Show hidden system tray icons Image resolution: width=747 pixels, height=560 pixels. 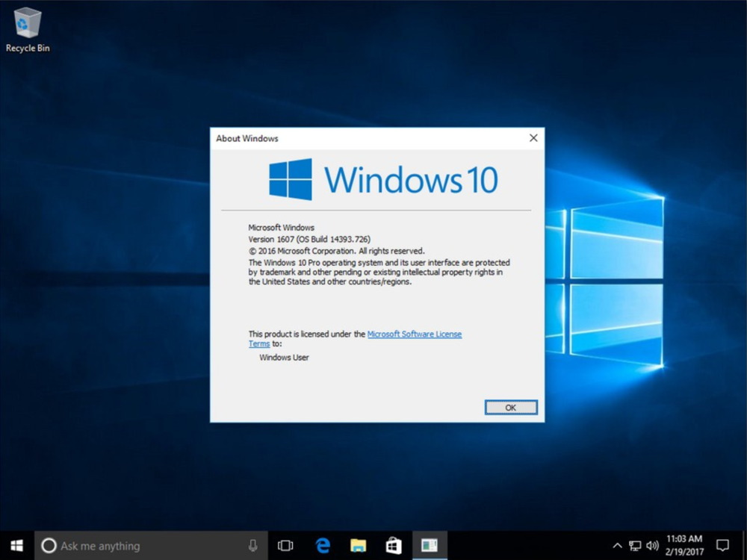tap(617, 546)
